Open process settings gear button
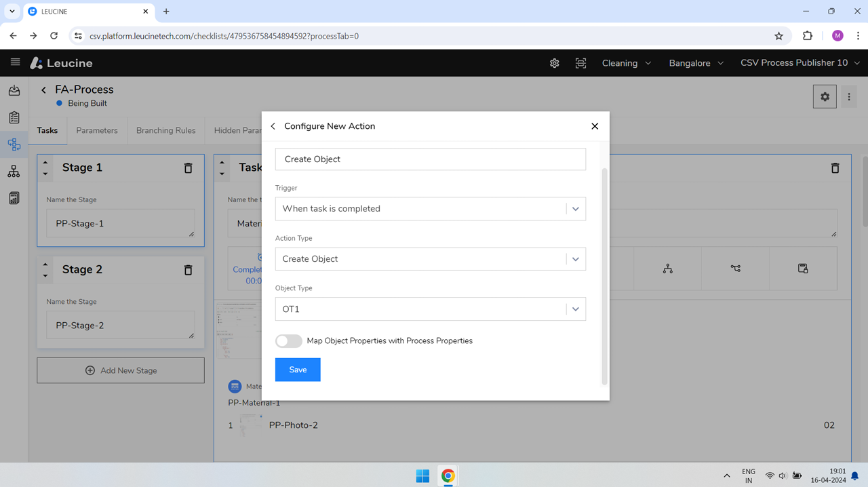Viewport: 868px width, 487px height. [825, 97]
